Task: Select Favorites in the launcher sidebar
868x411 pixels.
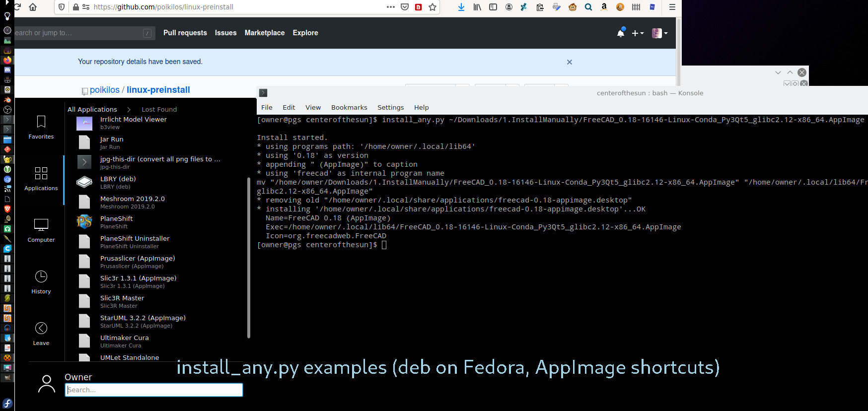Action: point(41,128)
